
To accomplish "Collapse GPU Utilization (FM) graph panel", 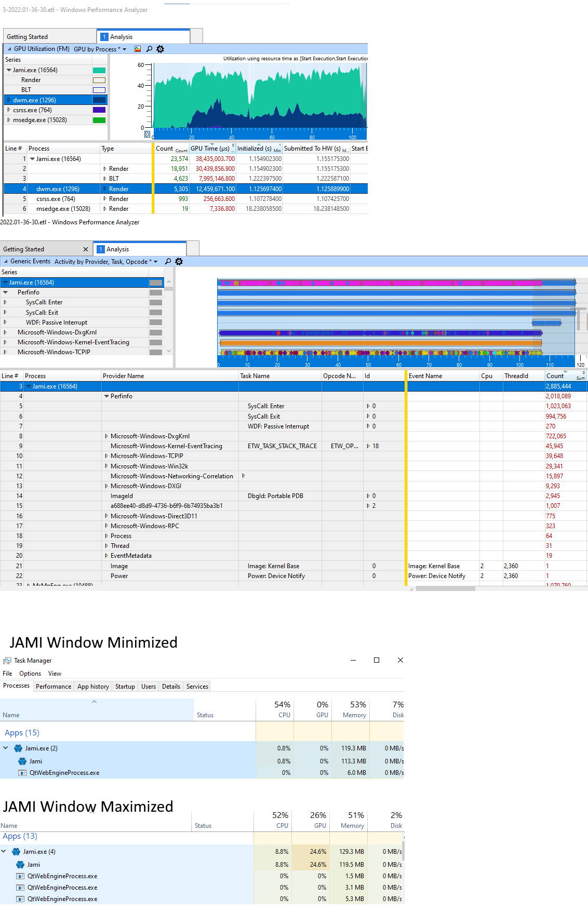I will tap(9, 49).
